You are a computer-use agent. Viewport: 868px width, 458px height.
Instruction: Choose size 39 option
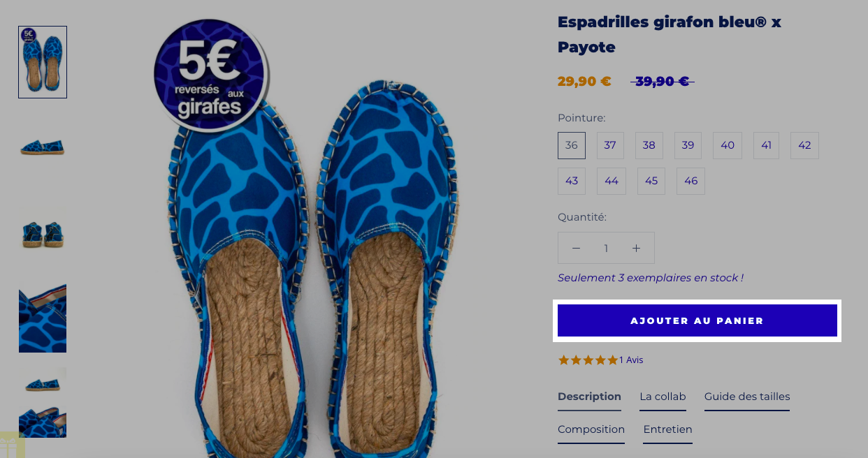688,145
